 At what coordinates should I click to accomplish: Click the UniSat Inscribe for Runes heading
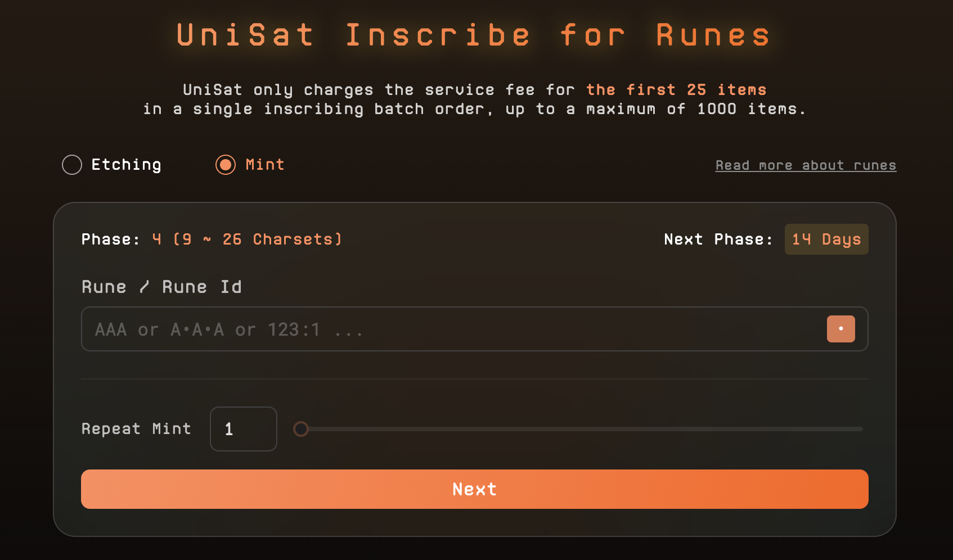point(474,35)
